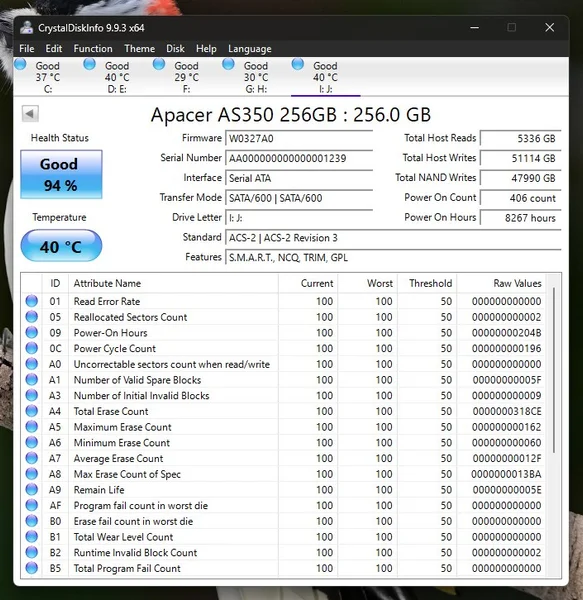This screenshot has height=600, width=583.
Task: Click Total Host Reads value 5336 GB
Action: (x=521, y=139)
